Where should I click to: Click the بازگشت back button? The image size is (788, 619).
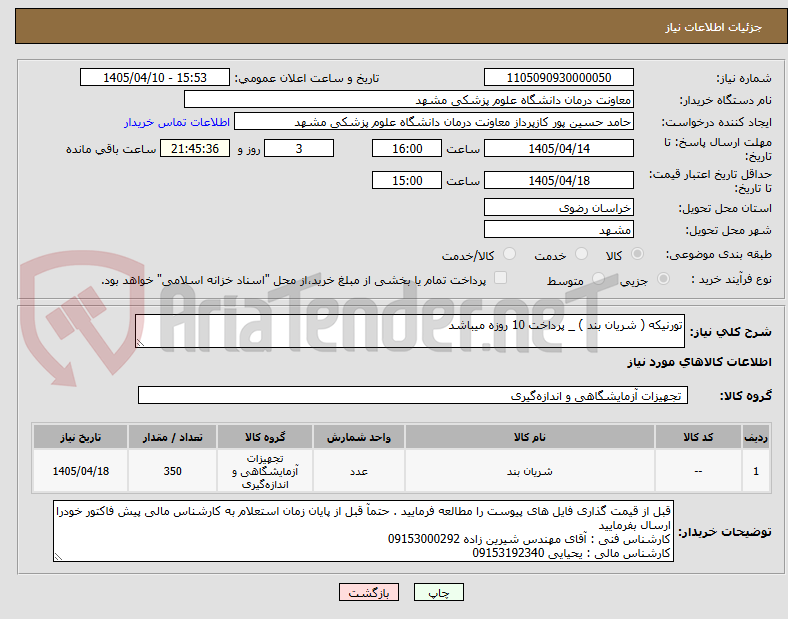click(x=369, y=592)
